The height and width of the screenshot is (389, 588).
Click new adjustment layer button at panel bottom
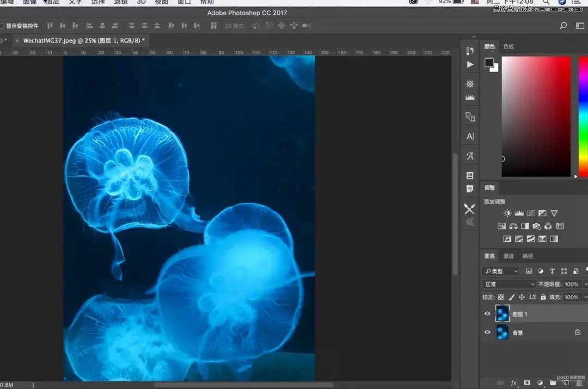point(540,382)
